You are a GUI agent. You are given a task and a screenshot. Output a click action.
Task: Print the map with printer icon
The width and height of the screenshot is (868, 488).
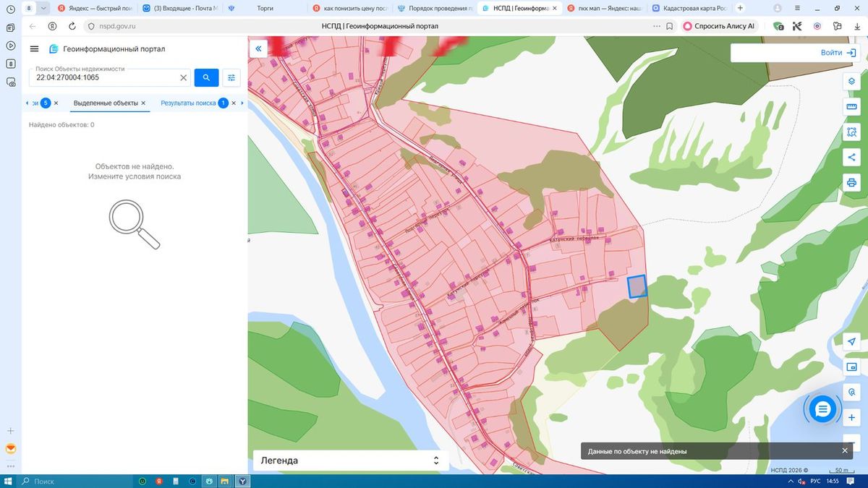click(x=851, y=182)
